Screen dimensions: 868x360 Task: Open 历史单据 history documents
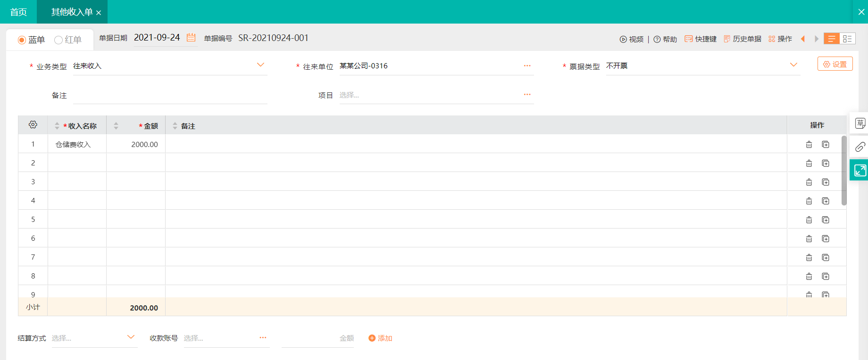(x=743, y=39)
